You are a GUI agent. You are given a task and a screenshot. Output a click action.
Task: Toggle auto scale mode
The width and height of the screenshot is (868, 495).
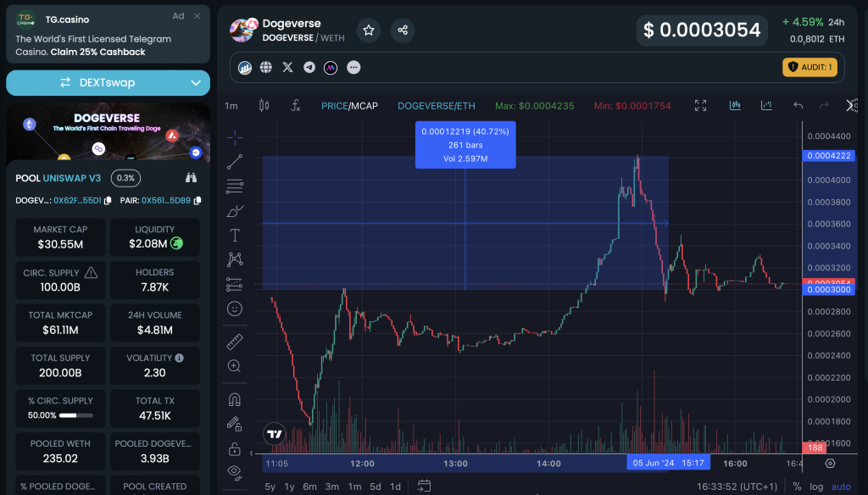pyautogui.click(x=841, y=487)
